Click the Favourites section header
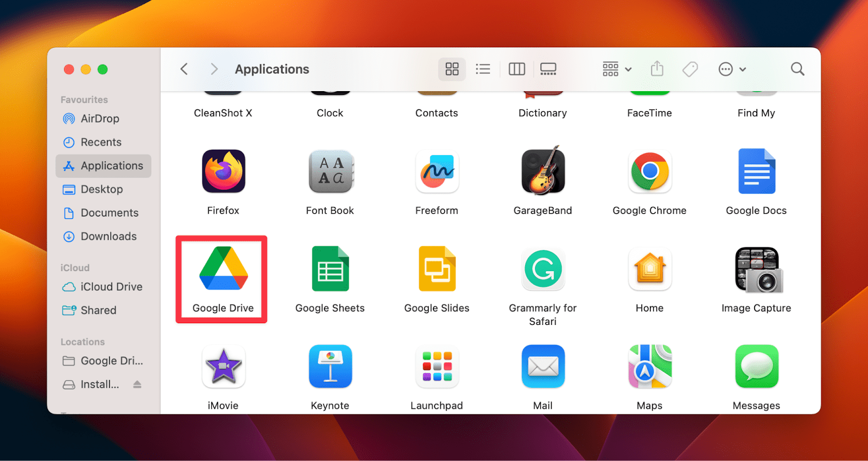The height and width of the screenshot is (461, 868). (x=84, y=100)
